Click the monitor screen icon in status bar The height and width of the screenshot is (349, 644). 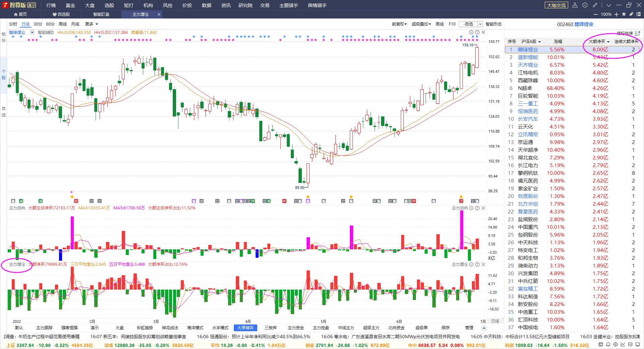point(638,344)
